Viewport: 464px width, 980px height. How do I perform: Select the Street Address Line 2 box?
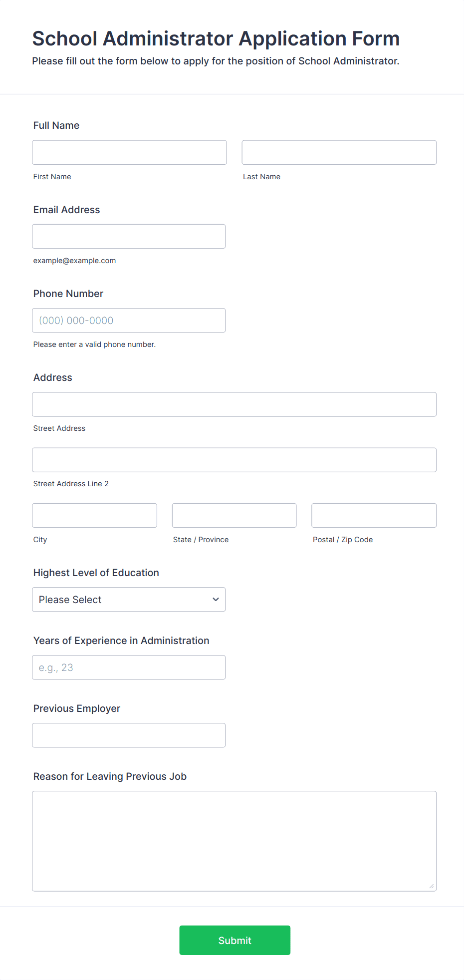pos(234,460)
